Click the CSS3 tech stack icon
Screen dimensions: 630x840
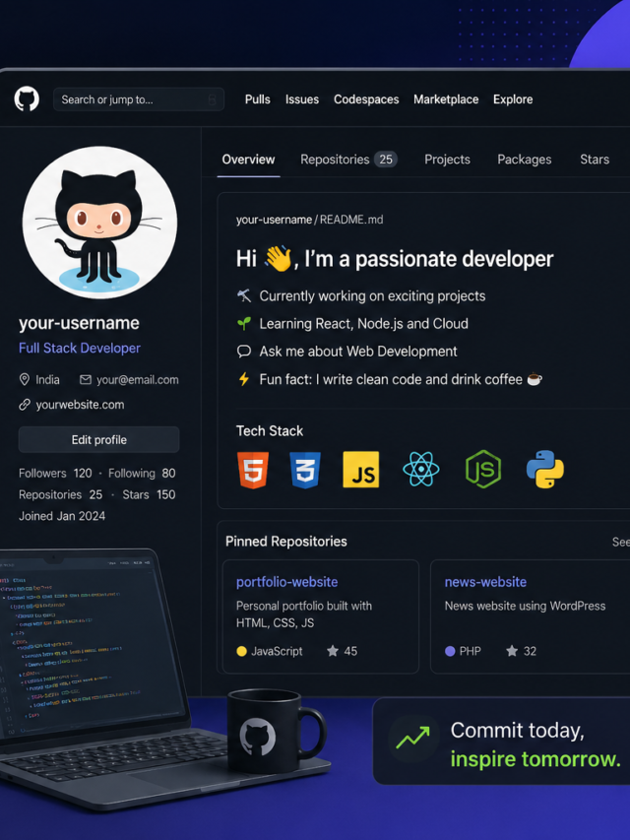[305, 470]
